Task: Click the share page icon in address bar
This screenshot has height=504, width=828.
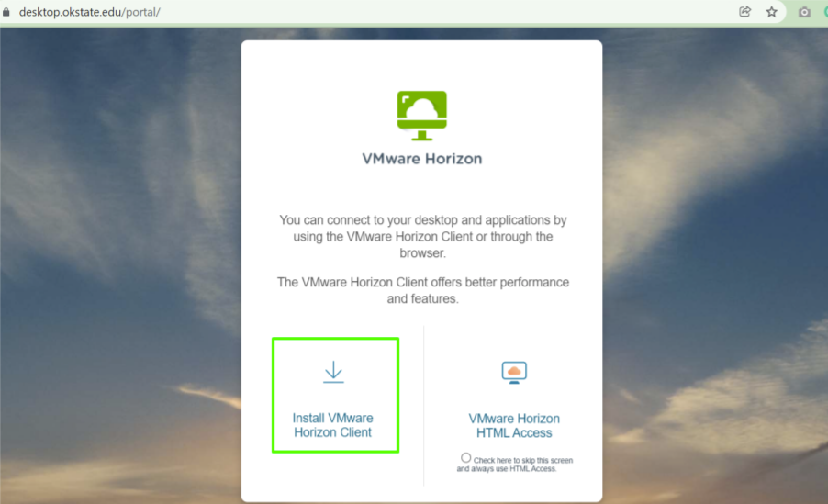Action: click(745, 12)
